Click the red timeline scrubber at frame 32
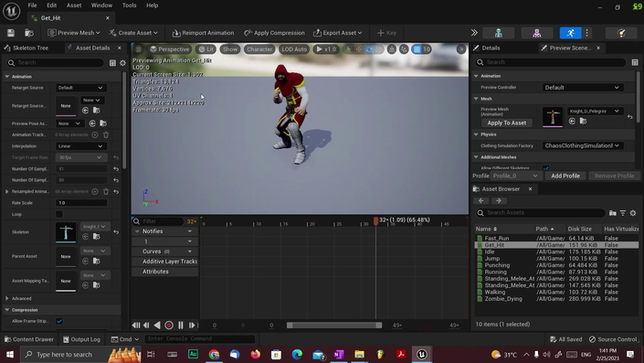 coord(375,220)
